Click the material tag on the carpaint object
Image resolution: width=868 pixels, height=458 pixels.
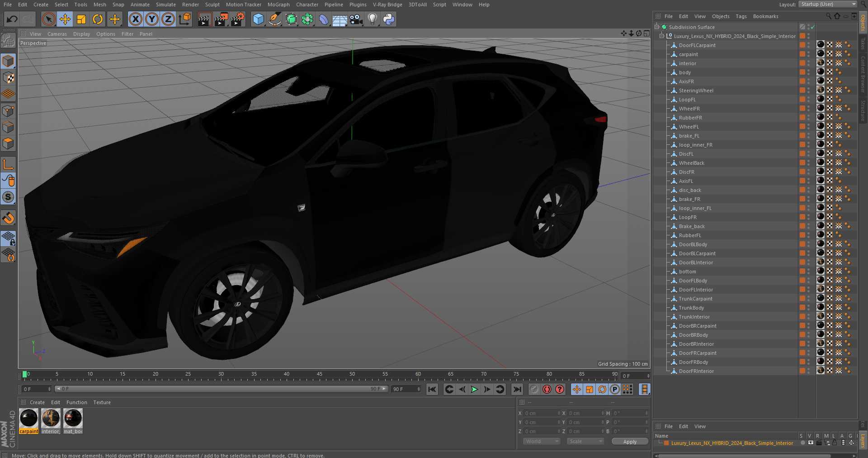click(821, 54)
